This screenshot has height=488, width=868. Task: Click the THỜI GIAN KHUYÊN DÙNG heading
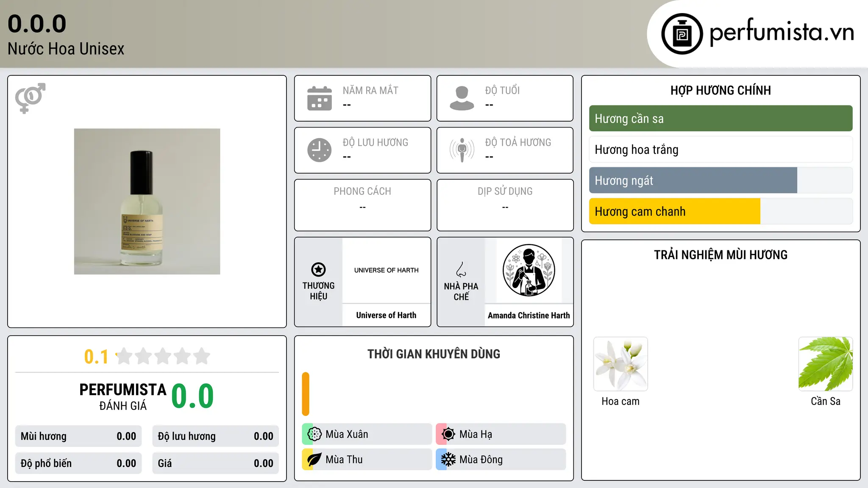pos(434,354)
